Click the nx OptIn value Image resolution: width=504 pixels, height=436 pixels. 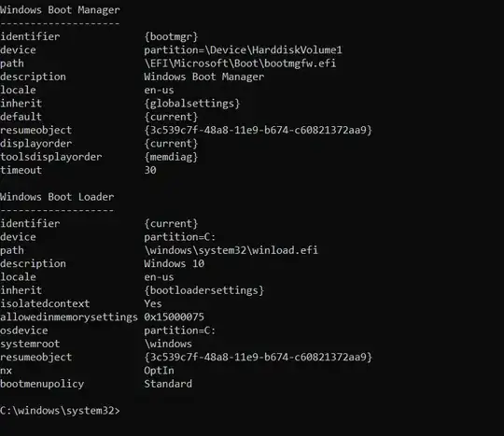tap(159, 371)
